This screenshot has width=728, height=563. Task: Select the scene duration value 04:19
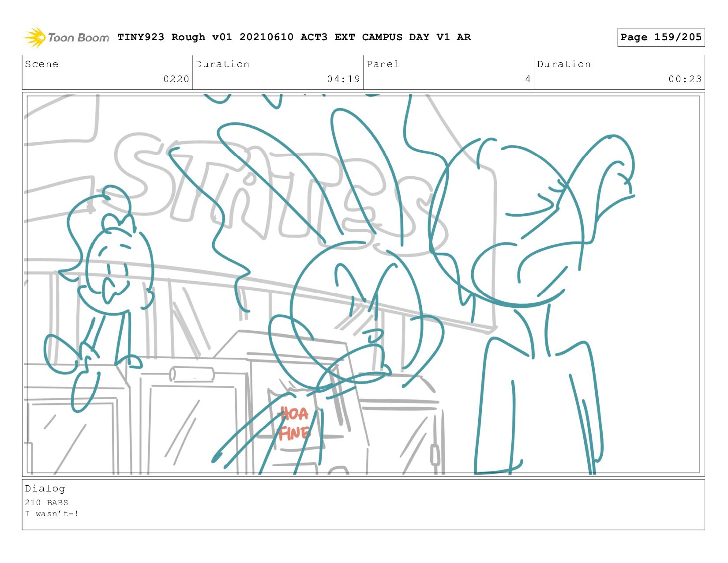(343, 79)
